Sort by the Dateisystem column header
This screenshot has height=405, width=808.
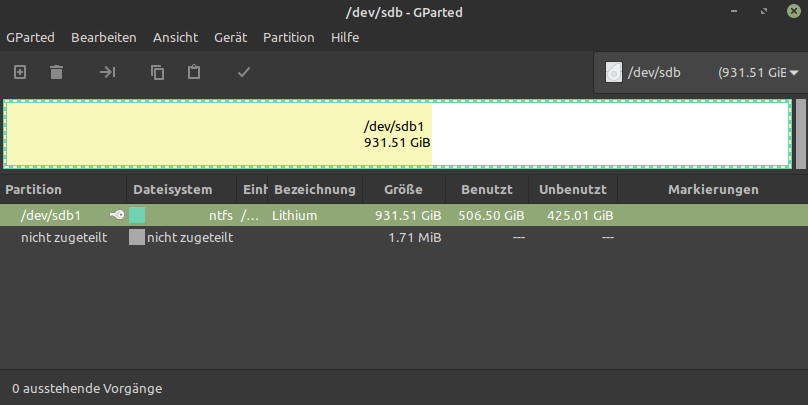(172, 189)
